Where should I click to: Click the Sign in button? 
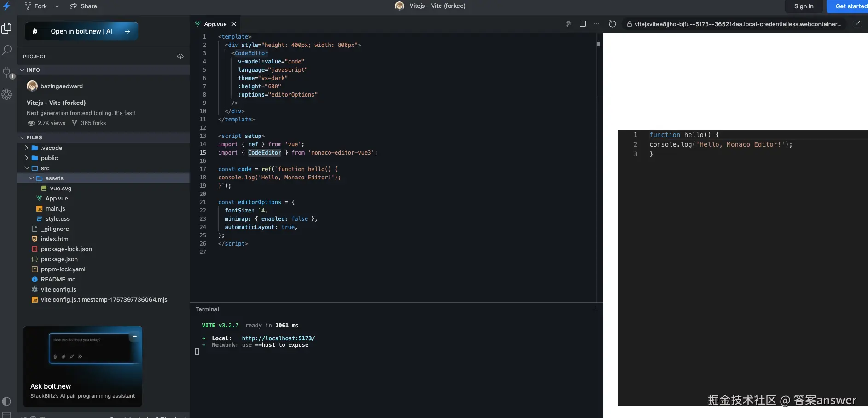coord(804,6)
